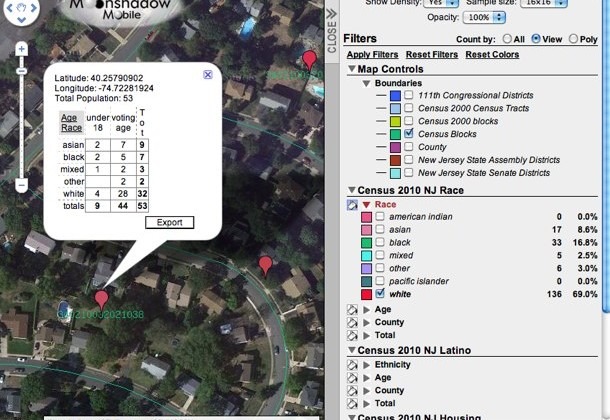Uncheck the white race filter
Image resolution: width=610 pixels, height=420 pixels.
[x=380, y=293]
